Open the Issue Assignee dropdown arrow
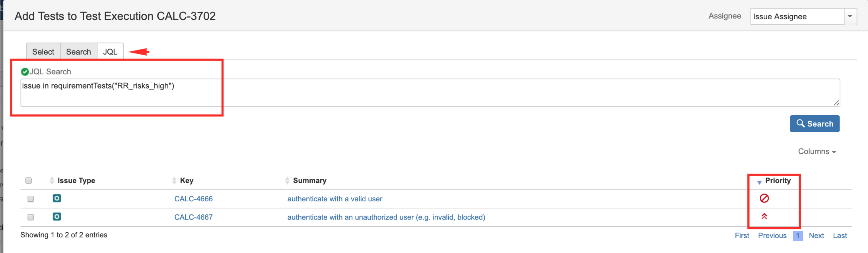868x253 pixels. [x=850, y=16]
